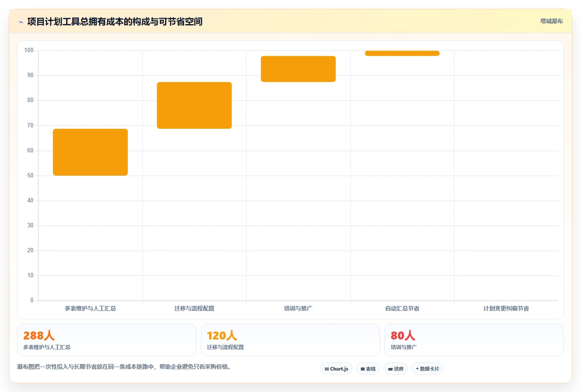Viewport: 581px width, 392px height.
Task: Open the 120人 data card
Action: click(x=290, y=340)
